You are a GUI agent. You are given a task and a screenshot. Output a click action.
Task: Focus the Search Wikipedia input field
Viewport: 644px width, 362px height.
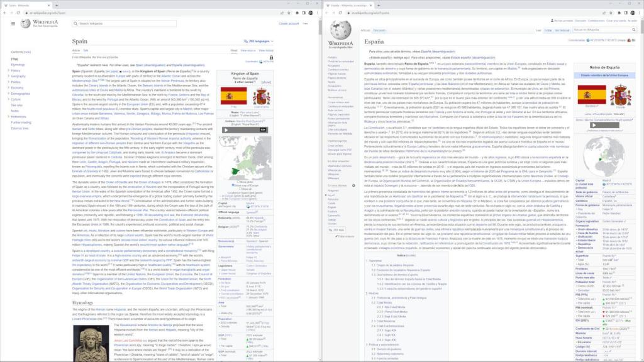coord(124,24)
